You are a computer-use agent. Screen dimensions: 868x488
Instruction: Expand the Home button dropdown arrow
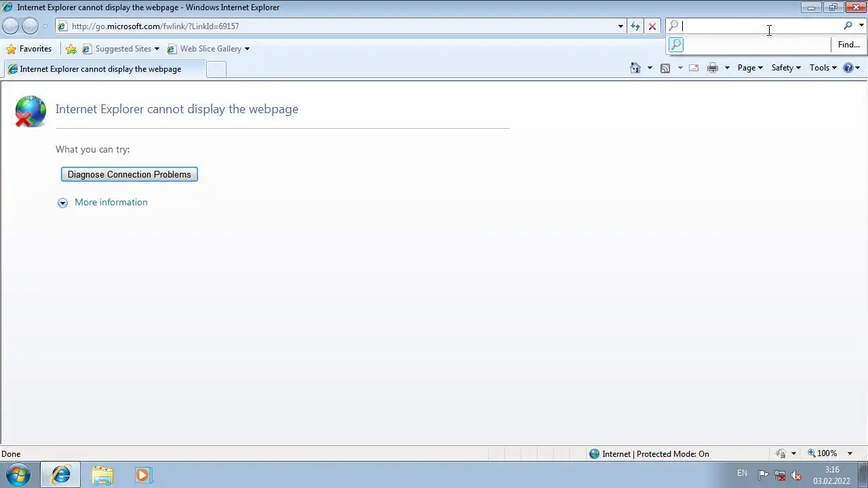tap(650, 68)
